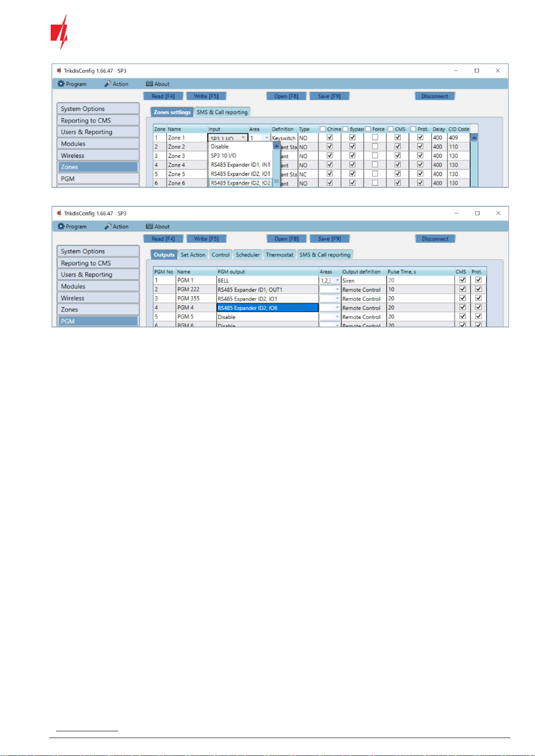Pick RS485 Expander ID2, IO2 from the list

(x=241, y=183)
